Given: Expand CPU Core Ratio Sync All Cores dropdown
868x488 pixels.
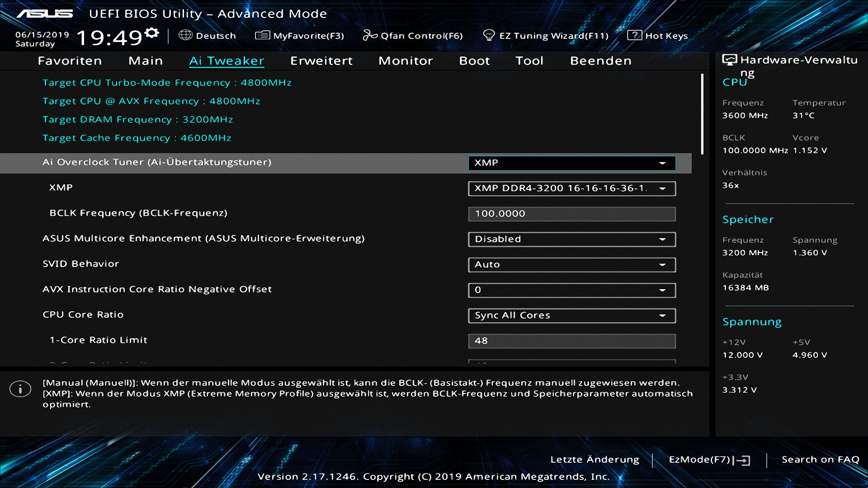Looking at the screenshot, I should coord(571,315).
